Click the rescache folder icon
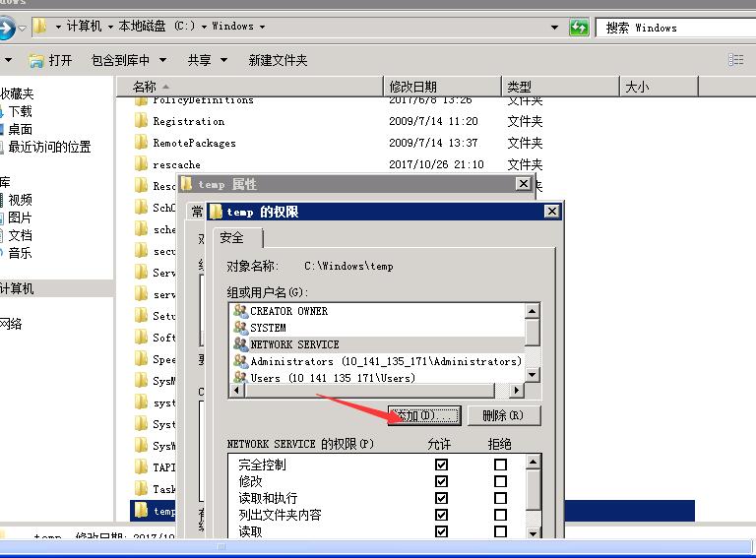The height and width of the screenshot is (558, 756). point(141,163)
